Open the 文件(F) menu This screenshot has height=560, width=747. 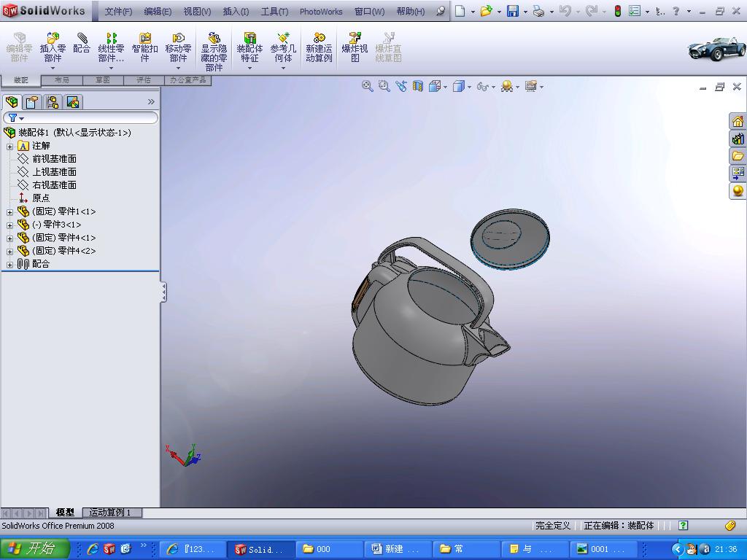118,12
